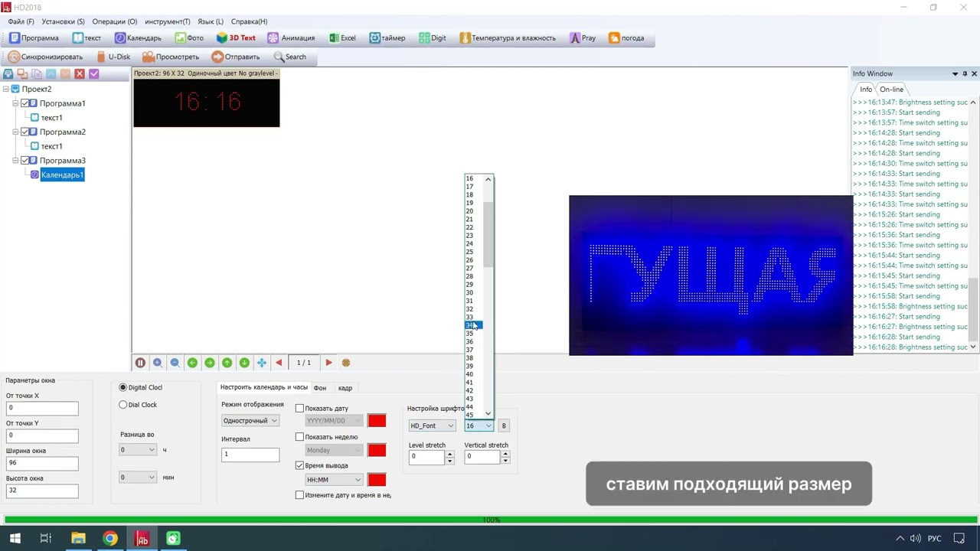The image size is (980, 551).
Task: Collapse the Программа1 tree node
Action: click(16, 103)
